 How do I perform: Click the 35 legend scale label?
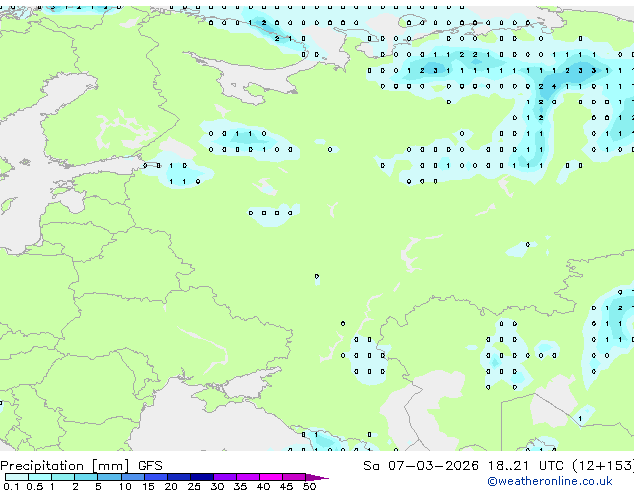coord(240,486)
